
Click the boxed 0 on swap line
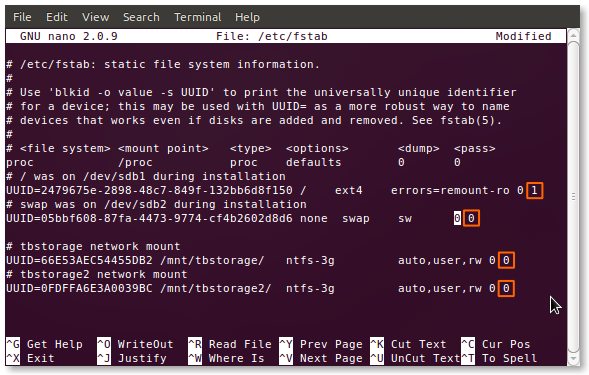point(471,218)
